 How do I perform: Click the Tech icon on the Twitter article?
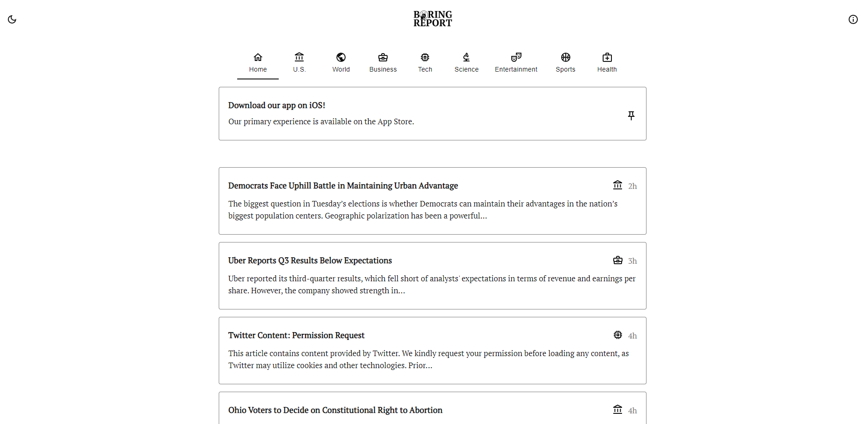click(618, 335)
